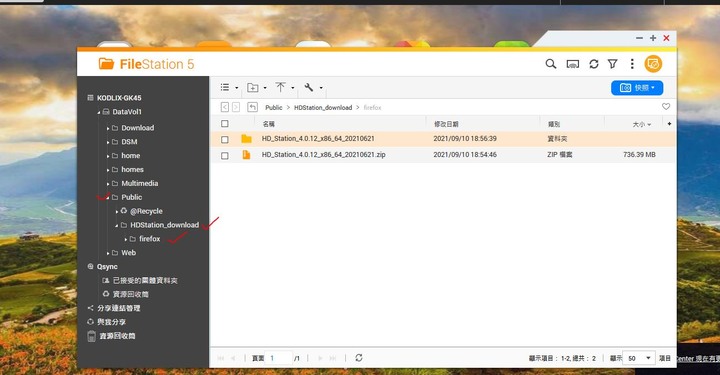Click the plus icon to add columns
This screenshot has height=375, width=720.
669,123
